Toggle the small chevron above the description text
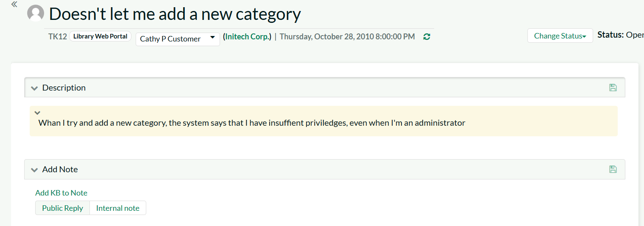The width and height of the screenshot is (644, 226). 37,113
